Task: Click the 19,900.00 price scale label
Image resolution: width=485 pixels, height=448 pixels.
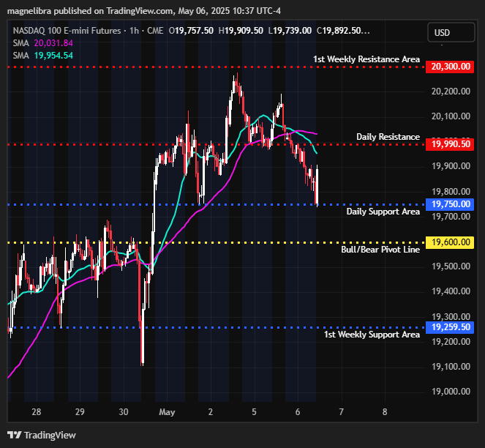Action: tap(451, 166)
